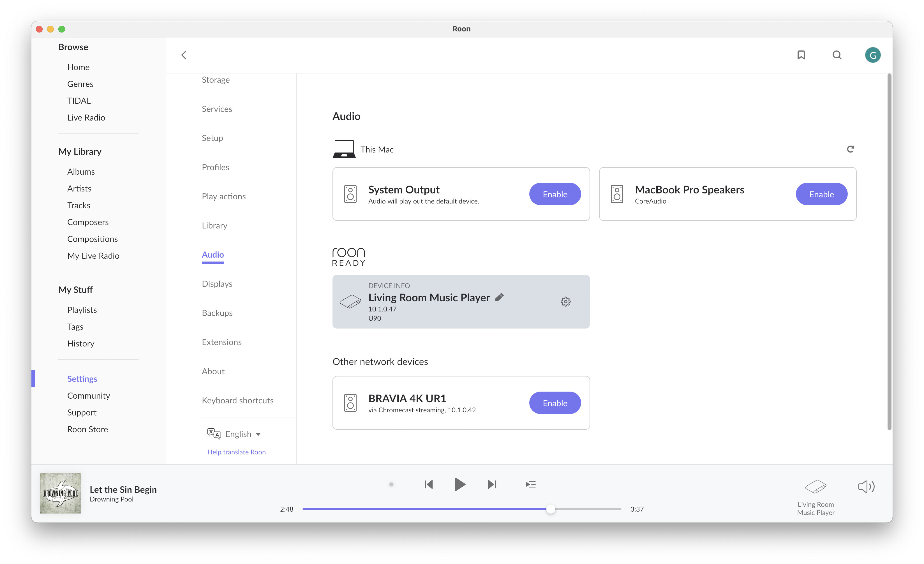Select the Audio settings tab
Viewport: 924px width, 564px height.
212,255
